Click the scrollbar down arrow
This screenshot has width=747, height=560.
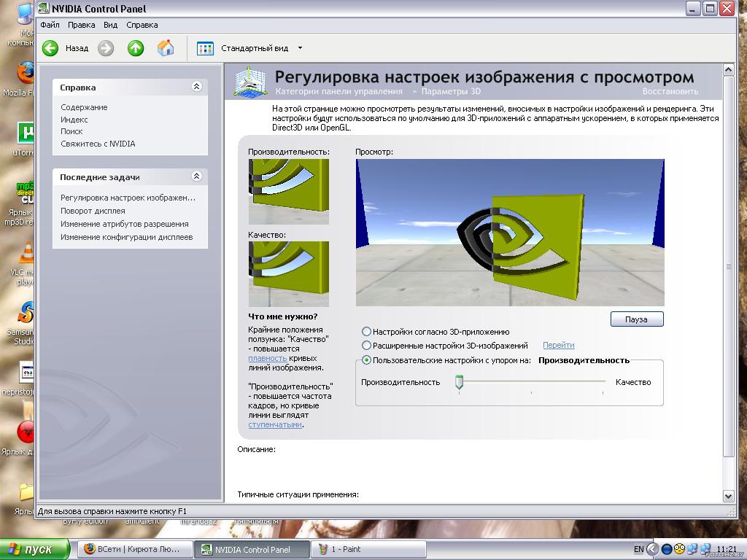click(728, 496)
